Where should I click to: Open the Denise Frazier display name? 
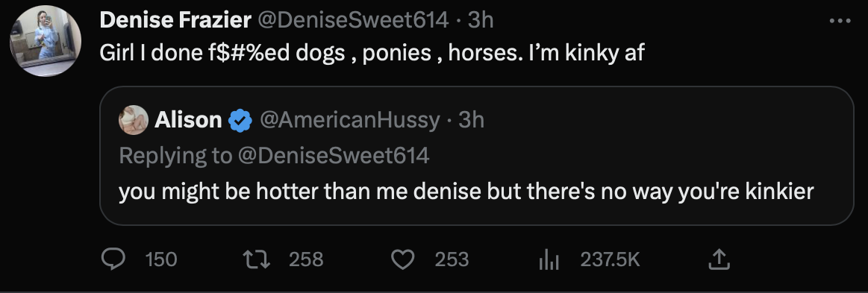coord(175,20)
